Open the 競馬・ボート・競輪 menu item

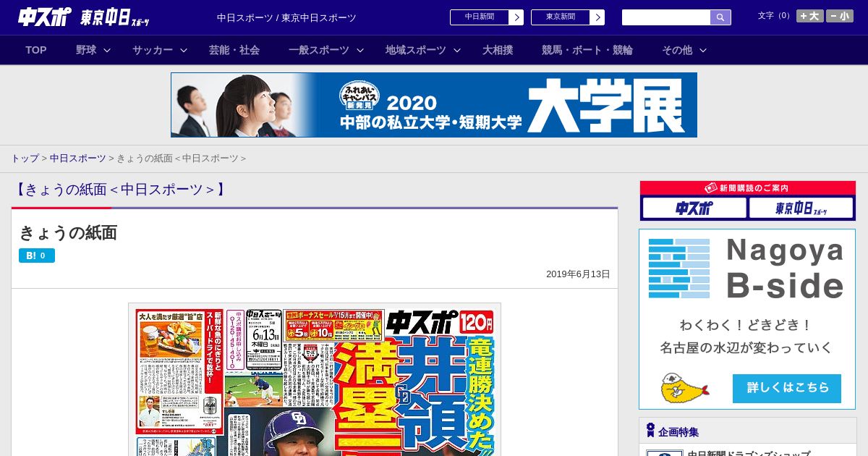[587, 50]
